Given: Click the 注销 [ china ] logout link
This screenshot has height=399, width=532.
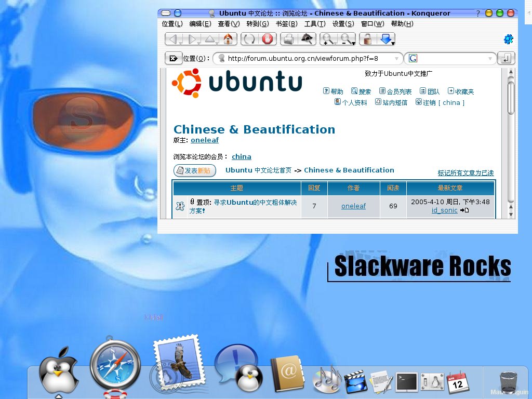Looking at the screenshot, I should [x=440, y=102].
